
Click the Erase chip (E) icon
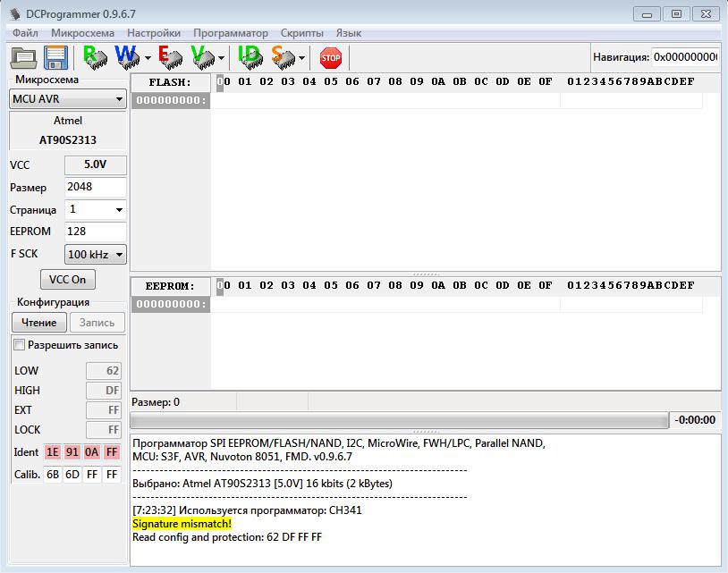pyautogui.click(x=169, y=57)
